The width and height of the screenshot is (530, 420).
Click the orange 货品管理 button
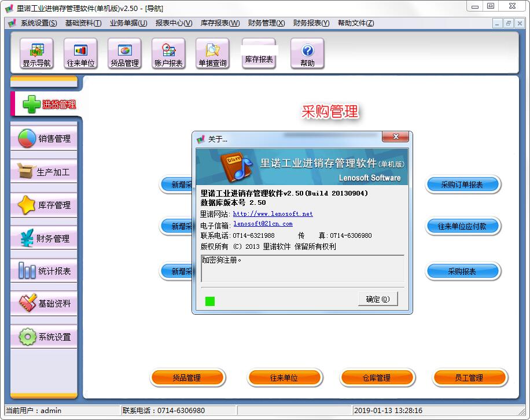click(x=187, y=378)
